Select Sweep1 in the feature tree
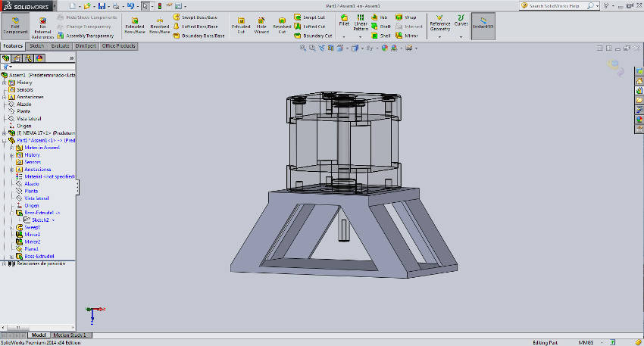The image size is (644, 346). 32,227
